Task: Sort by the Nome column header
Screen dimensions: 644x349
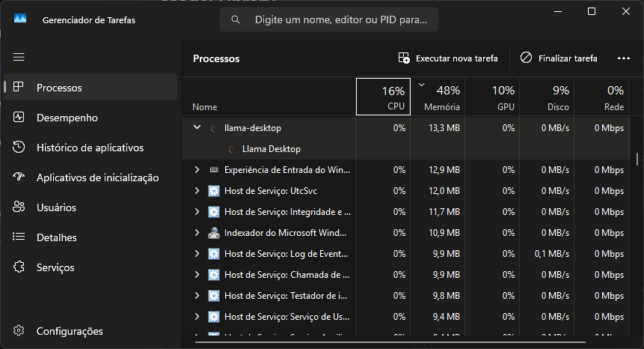Action: pos(269,97)
